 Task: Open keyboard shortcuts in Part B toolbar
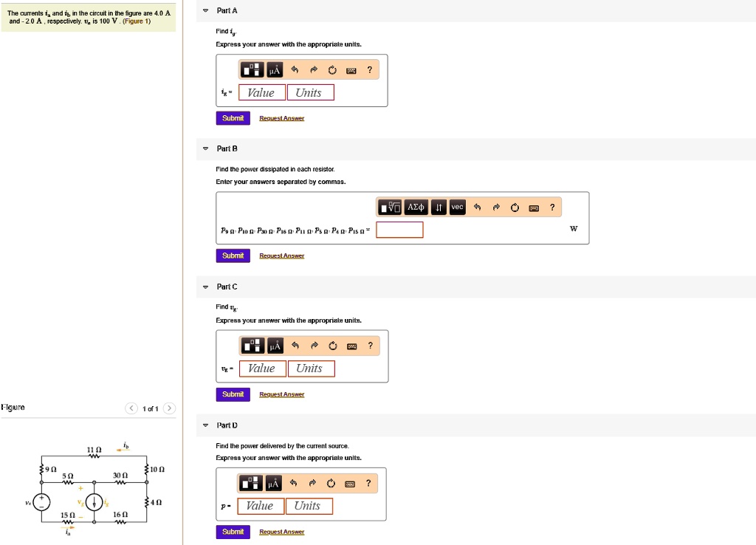[x=533, y=208]
